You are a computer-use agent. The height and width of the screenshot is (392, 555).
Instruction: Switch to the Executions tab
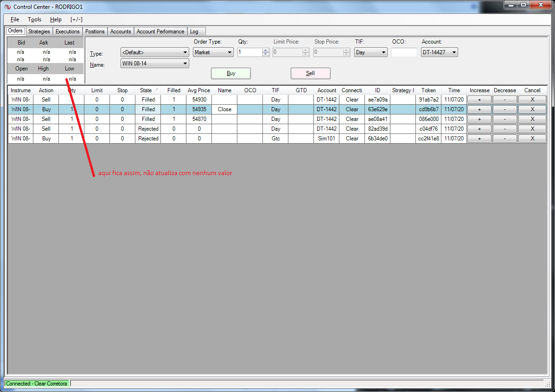[68, 32]
